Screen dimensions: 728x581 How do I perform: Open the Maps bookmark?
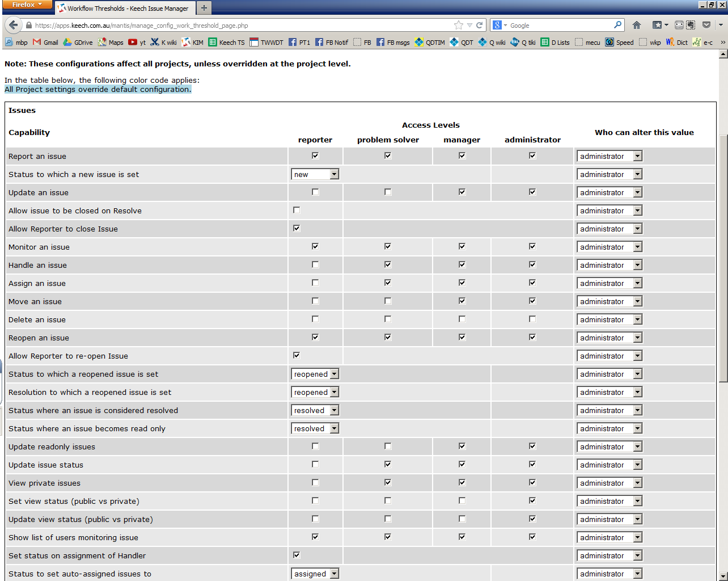(111, 43)
